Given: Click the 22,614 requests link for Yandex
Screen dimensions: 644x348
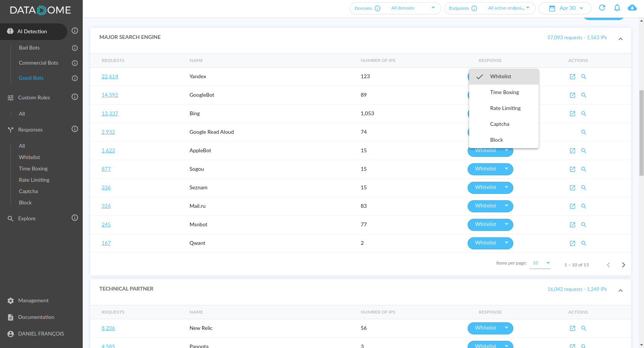Looking at the screenshot, I should [110, 76].
